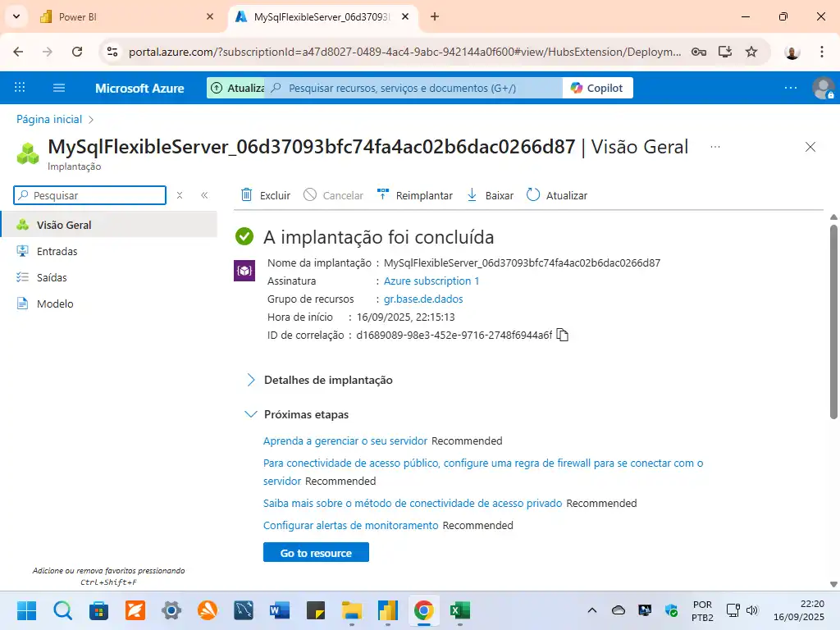Clear the sidebar search with X icon
The height and width of the screenshot is (630, 840).
click(180, 195)
